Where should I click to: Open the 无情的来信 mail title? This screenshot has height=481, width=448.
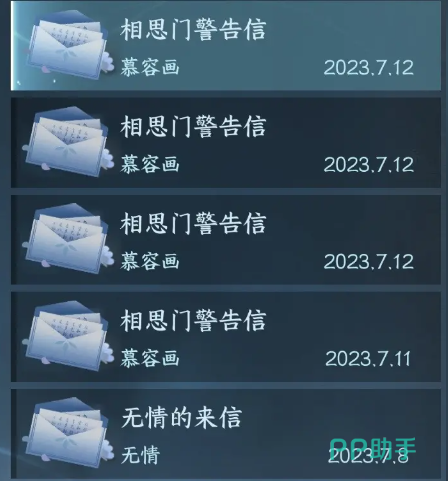182,418
